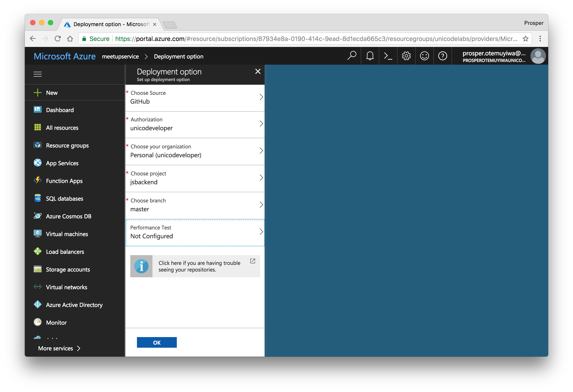Select Azure Cosmos DB menu item
The image size is (573, 392).
coord(68,216)
